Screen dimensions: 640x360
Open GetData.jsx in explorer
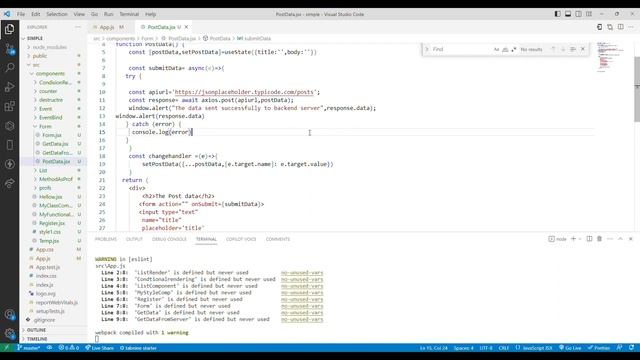pyautogui.click(x=53, y=144)
